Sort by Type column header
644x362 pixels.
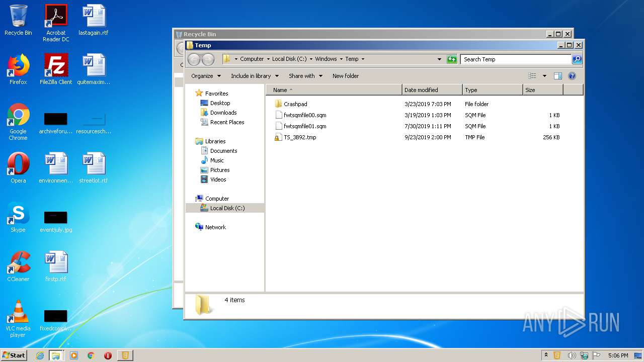[x=493, y=90]
